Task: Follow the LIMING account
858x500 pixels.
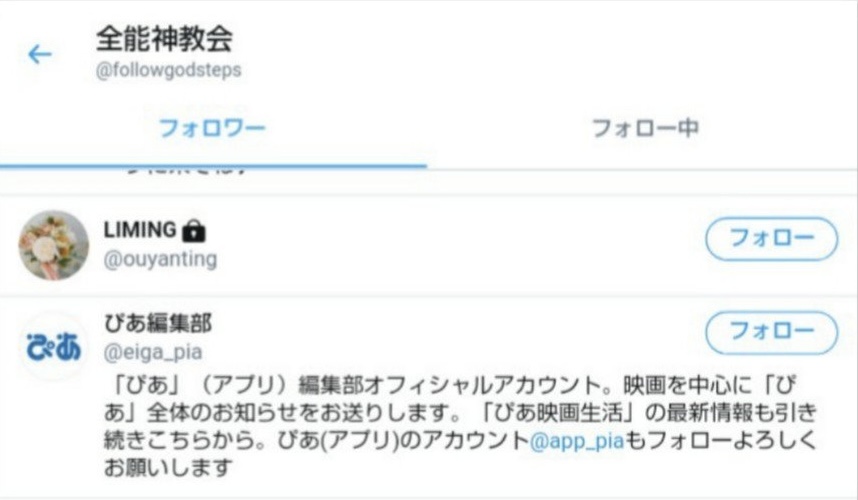Action: [772, 239]
